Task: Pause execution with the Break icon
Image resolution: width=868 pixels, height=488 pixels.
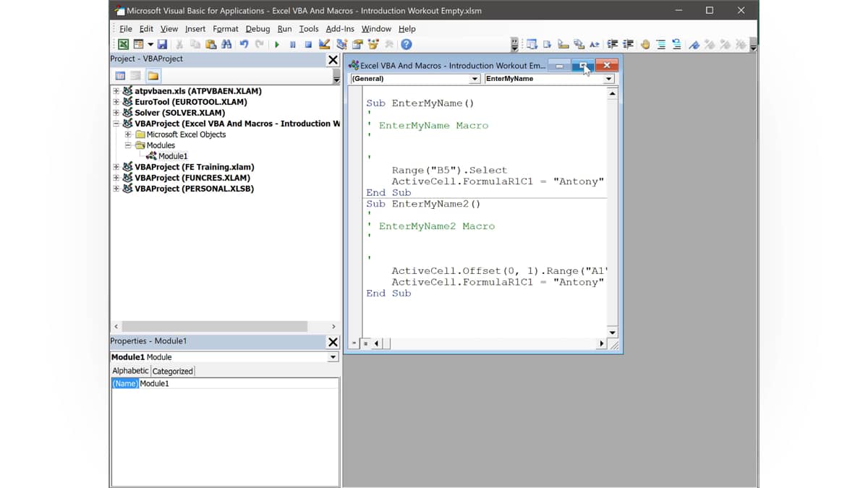Action: tap(292, 44)
